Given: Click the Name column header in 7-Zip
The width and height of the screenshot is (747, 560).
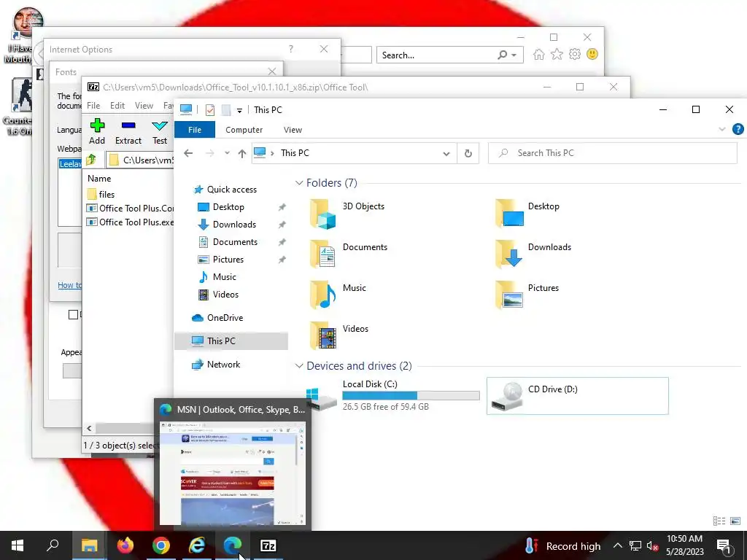Looking at the screenshot, I should (99, 178).
